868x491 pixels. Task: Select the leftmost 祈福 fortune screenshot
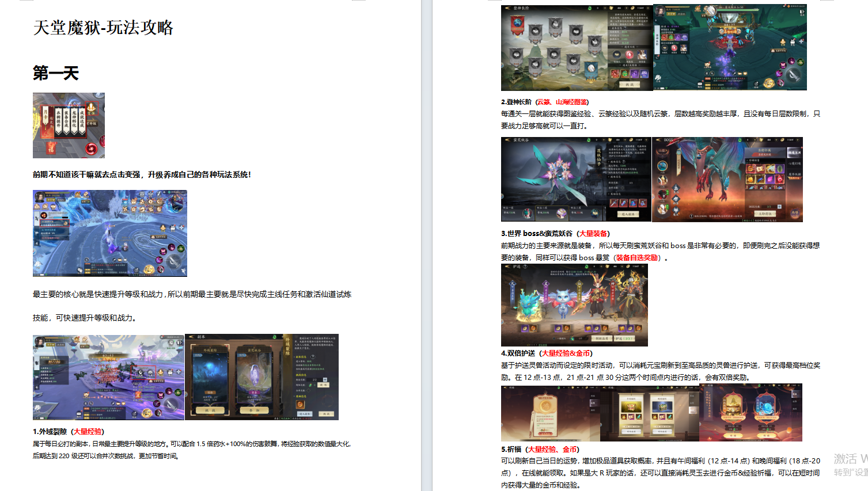pyautogui.click(x=550, y=413)
